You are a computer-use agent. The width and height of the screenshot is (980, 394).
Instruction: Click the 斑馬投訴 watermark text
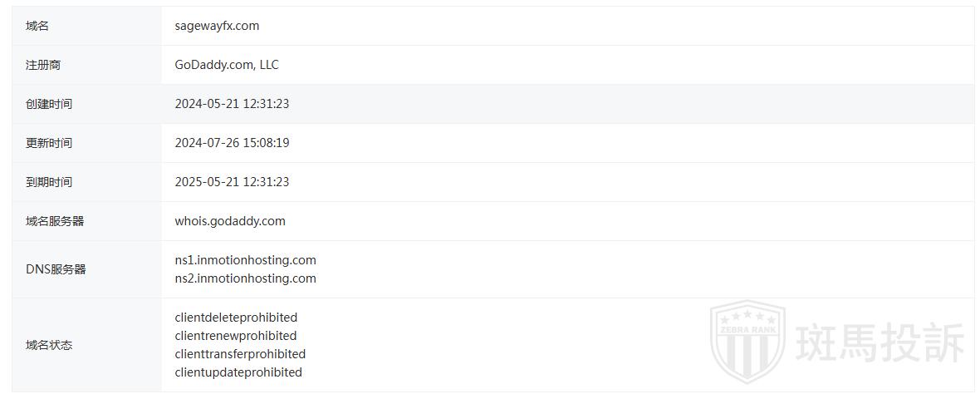click(880, 342)
